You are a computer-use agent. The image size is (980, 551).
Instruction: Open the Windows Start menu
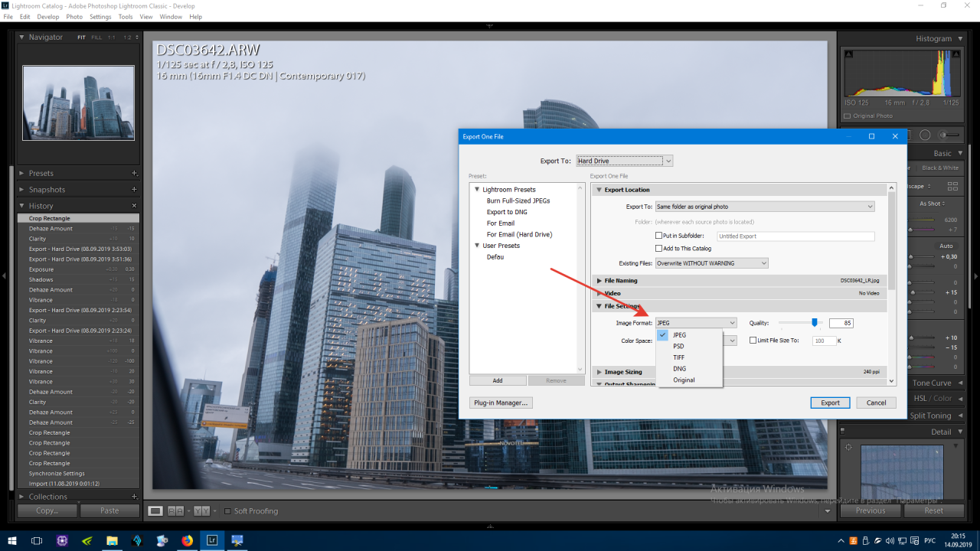[12, 540]
